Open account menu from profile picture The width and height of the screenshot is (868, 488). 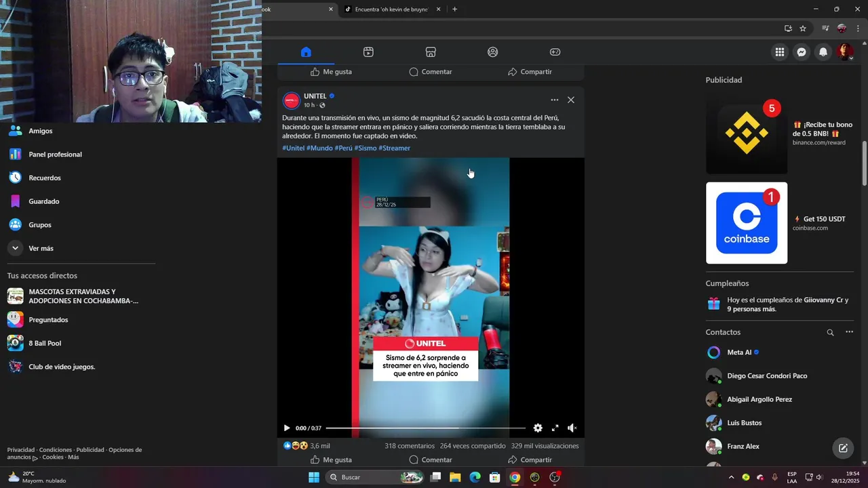(x=845, y=52)
